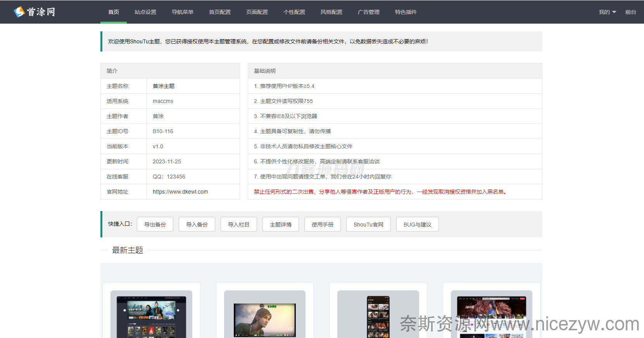644x338 pixels.
Task: Click 导入备份 button
Action: pos(197,224)
